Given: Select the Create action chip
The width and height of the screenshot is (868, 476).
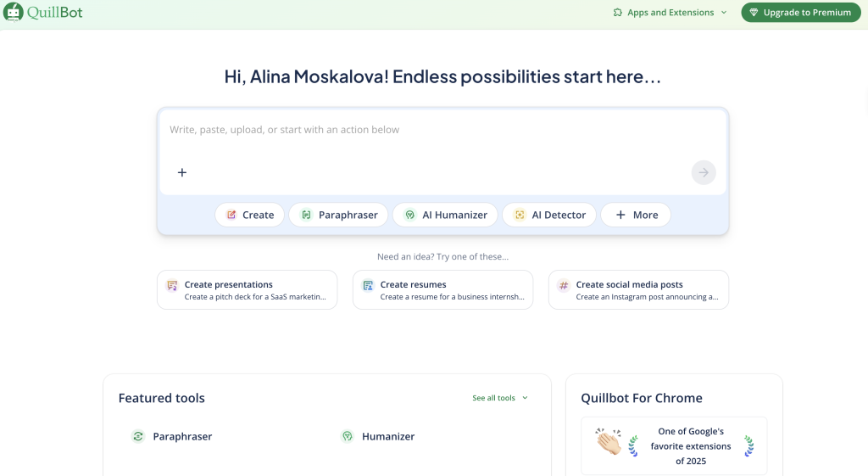Looking at the screenshot, I should pos(250,215).
